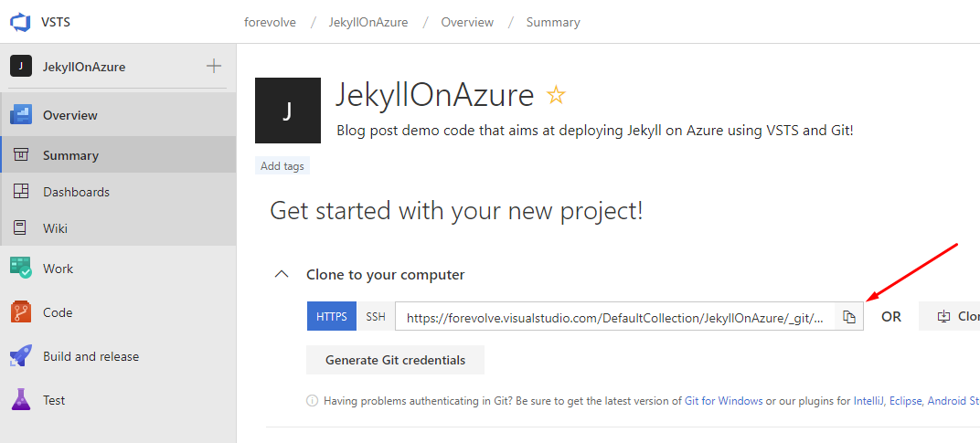Screen dimensions: 980x443
Task: Select the Dashboards sidebar label
Action: pos(76,192)
